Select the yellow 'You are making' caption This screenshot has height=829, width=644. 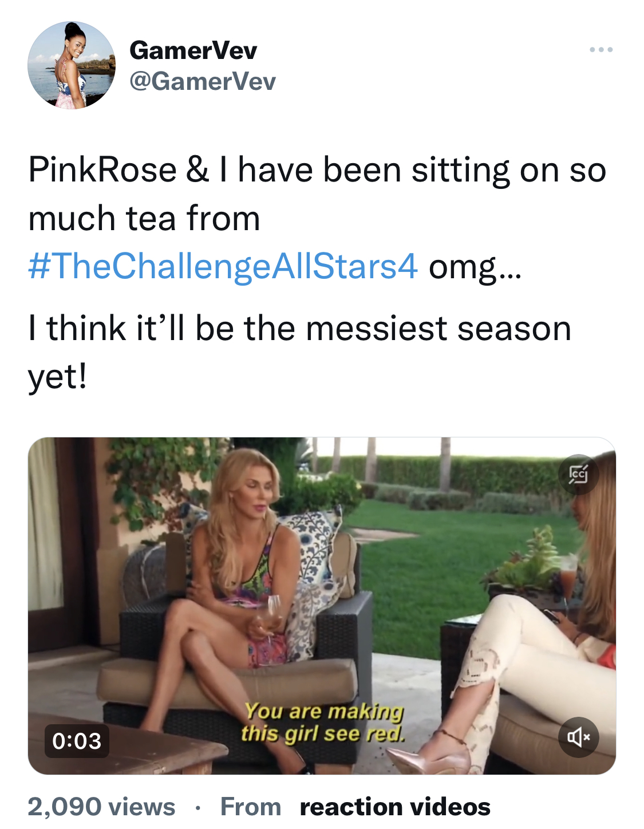[x=324, y=712]
